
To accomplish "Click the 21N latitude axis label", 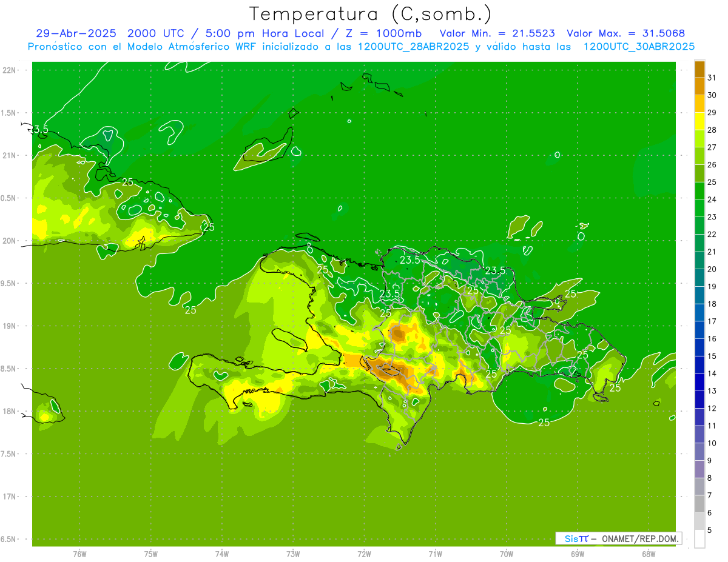I will pos(10,155).
